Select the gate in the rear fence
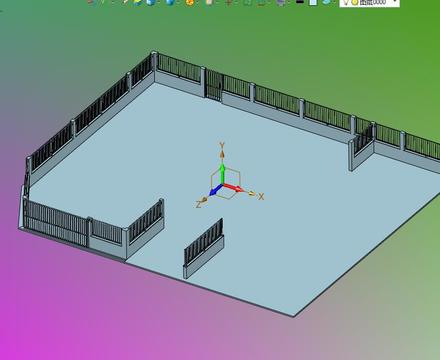 tap(214, 85)
